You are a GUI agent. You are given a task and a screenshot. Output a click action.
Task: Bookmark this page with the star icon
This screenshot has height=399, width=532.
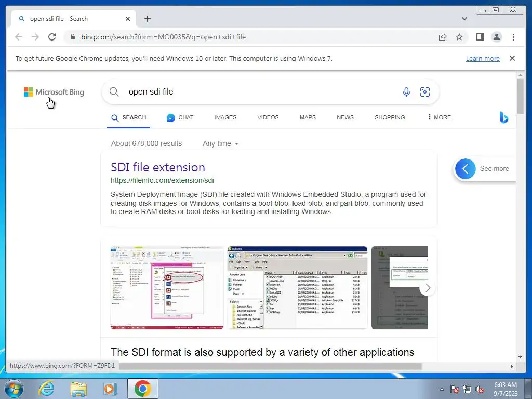[x=459, y=37]
